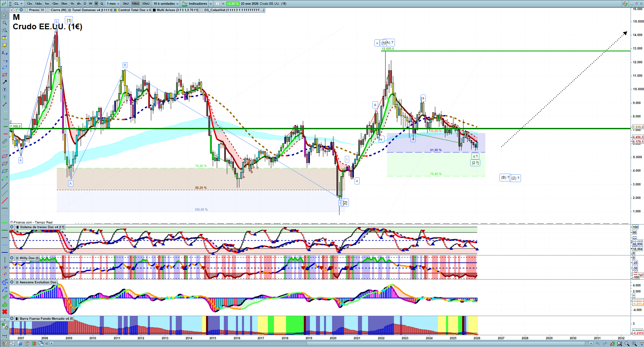Select the black diagonal line tool
This screenshot has height=347, width=644.
5,186
